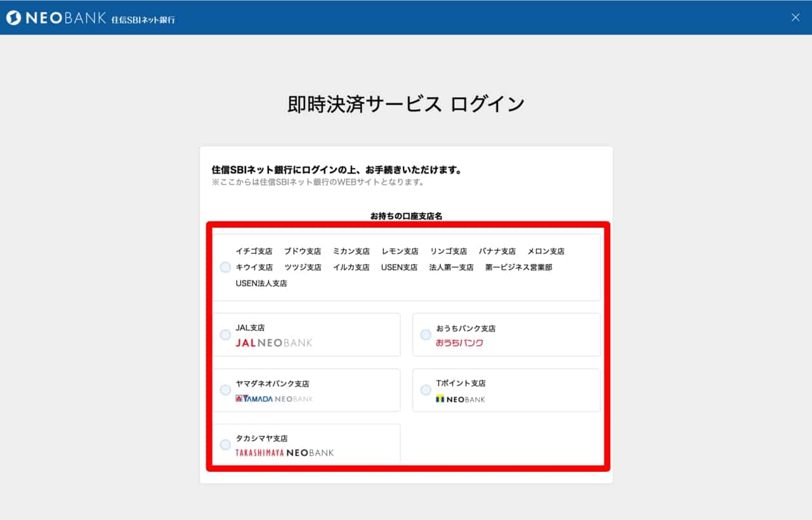Viewport: 812px width, 520px height.
Task: Click the TAKASHIMAYA NEOBANK logo
Action: [284, 453]
